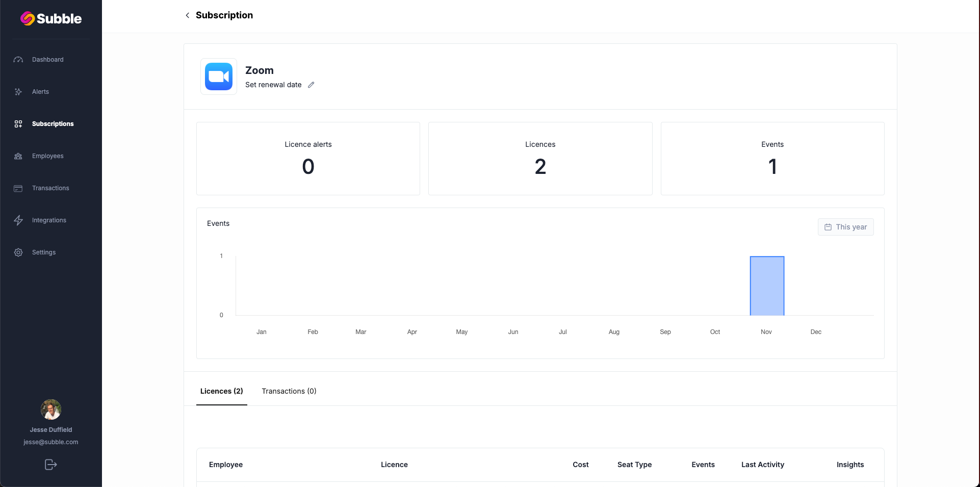Click the Subble logo
Image resolution: width=980 pixels, height=487 pixels.
(51, 18)
